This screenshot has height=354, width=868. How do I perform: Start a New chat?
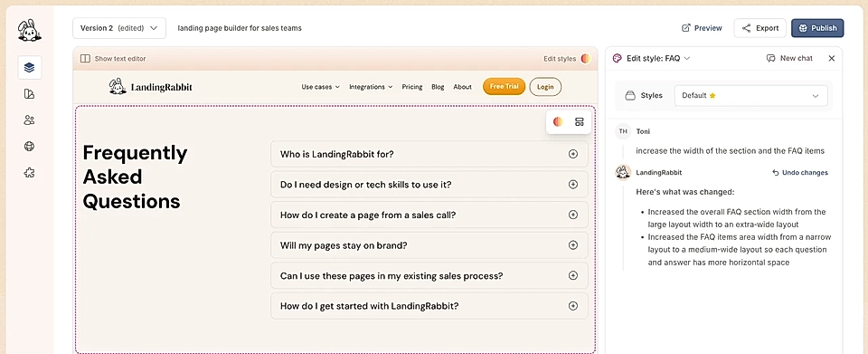pos(789,58)
